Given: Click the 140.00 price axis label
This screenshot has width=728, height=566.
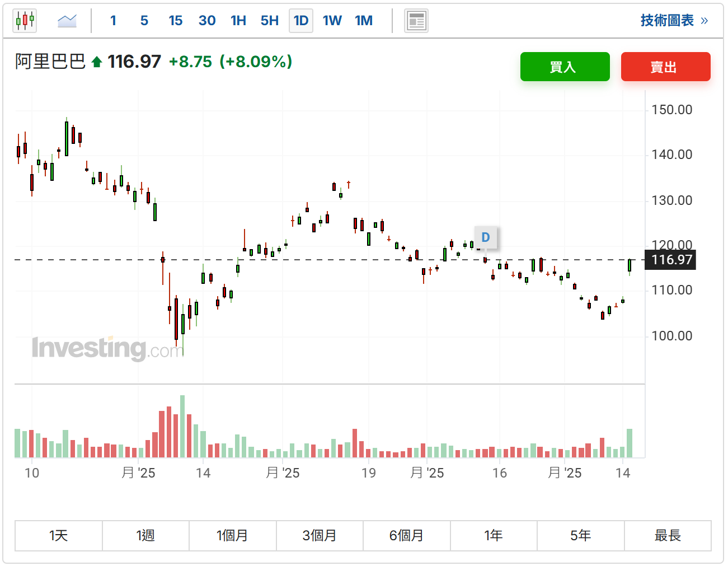Looking at the screenshot, I should tap(672, 155).
